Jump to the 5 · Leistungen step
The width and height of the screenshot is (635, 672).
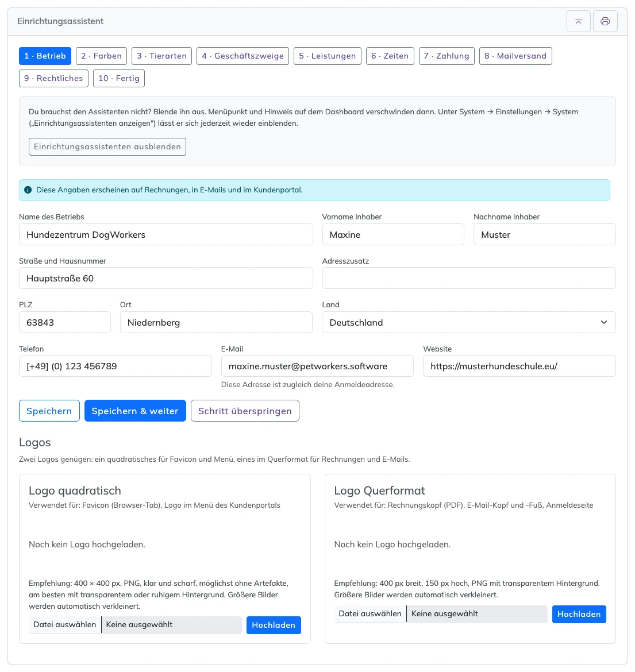328,56
